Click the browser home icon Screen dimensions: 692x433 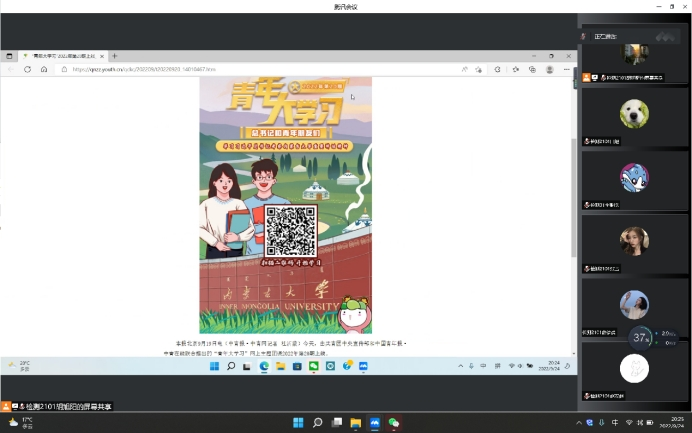coord(44,69)
